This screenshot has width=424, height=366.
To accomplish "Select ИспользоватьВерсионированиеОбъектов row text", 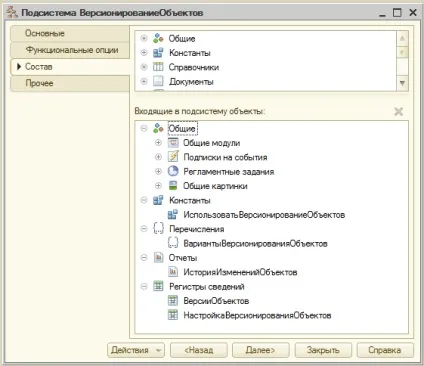I will point(264,215).
